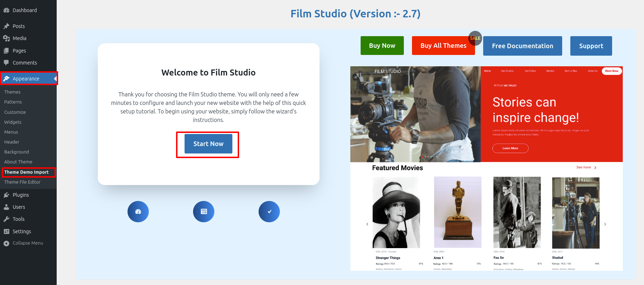Image resolution: width=644 pixels, height=285 pixels.
Task: Click the Tools wrench icon
Action: 6,219
